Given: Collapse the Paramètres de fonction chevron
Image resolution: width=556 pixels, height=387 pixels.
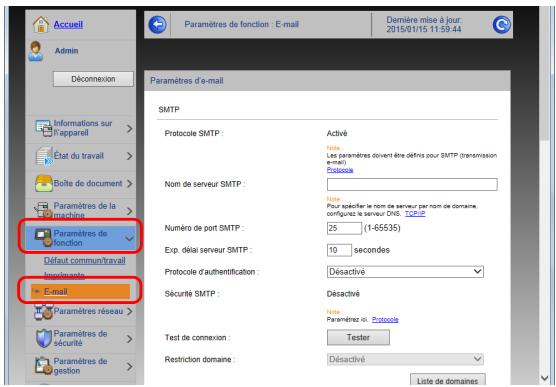Looking at the screenshot, I should (x=129, y=238).
